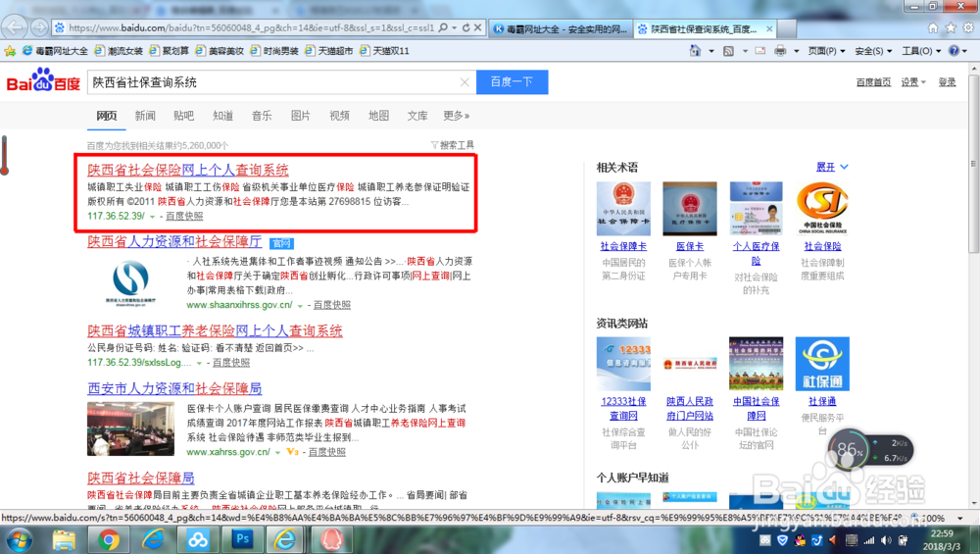
Task: Open 陕西省社会保险网上个人查询系统 result
Action: [x=188, y=170]
